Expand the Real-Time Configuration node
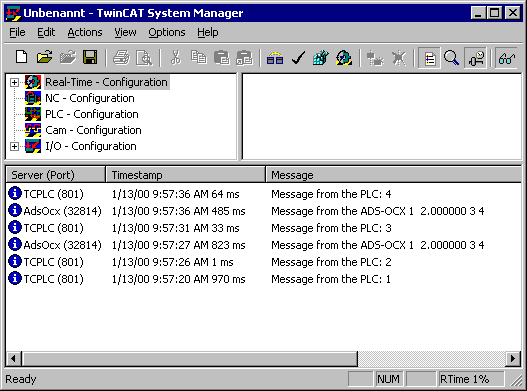 14,82
